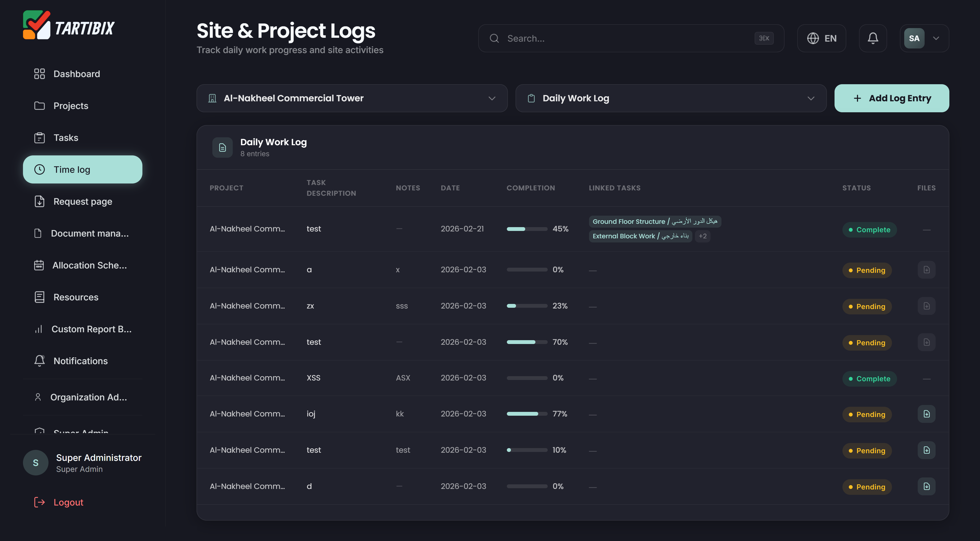Click notes cell 'sss'

pos(402,306)
